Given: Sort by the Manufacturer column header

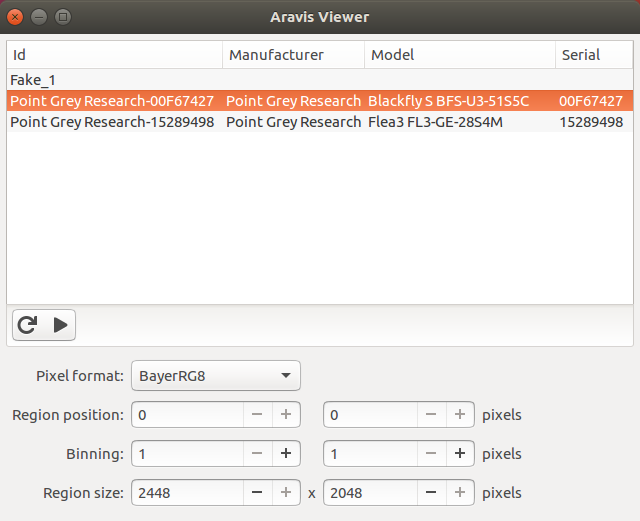Looking at the screenshot, I should click(x=293, y=55).
